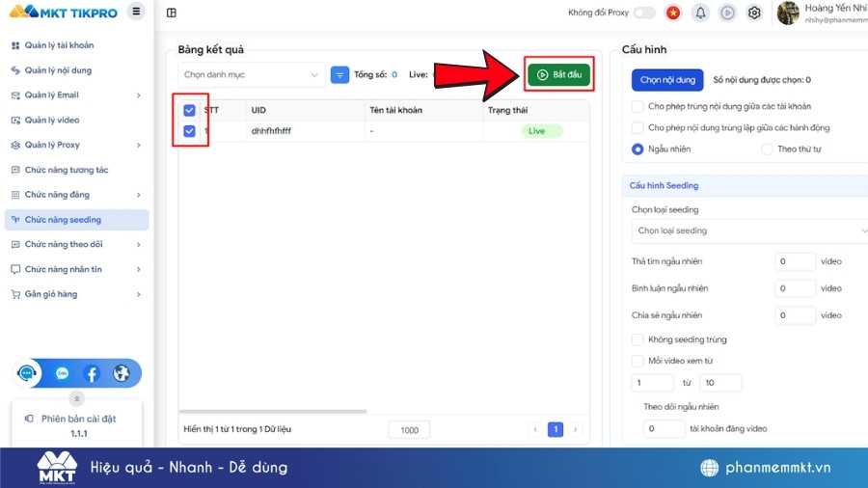
Task: Click the page size 1000 input
Action: [x=409, y=430]
